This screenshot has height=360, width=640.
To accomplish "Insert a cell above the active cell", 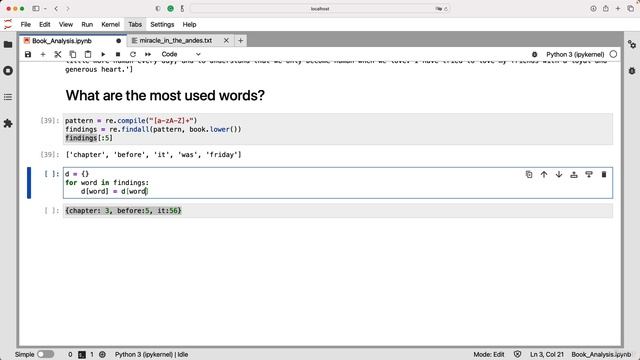I will click(x=574, y=175).
